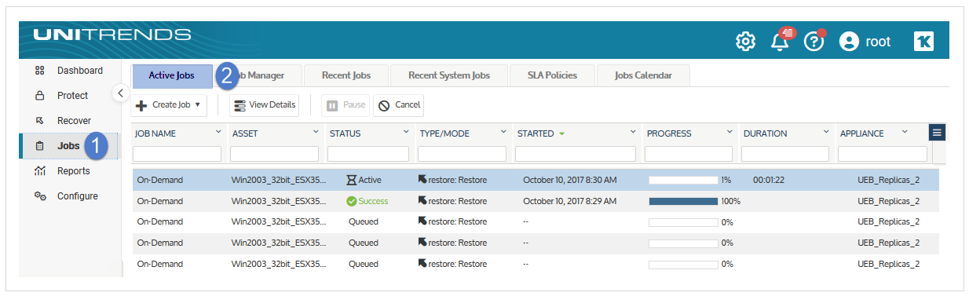Click the Kaseya K icon

click(x=924, y=42)
